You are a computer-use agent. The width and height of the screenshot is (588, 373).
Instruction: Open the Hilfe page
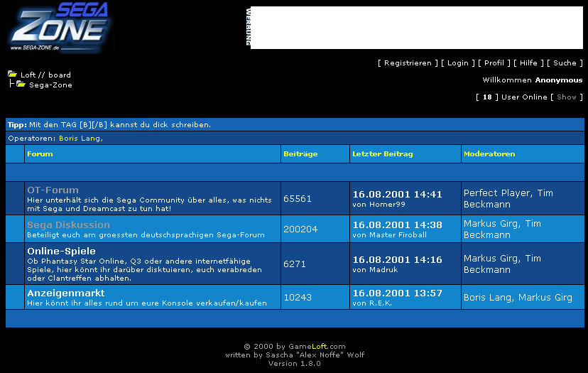pyautogui.click(x=528, y=63)
